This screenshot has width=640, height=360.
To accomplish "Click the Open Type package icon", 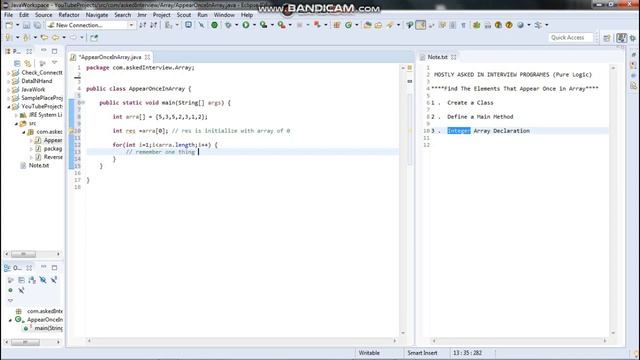I will pos(367,25).
